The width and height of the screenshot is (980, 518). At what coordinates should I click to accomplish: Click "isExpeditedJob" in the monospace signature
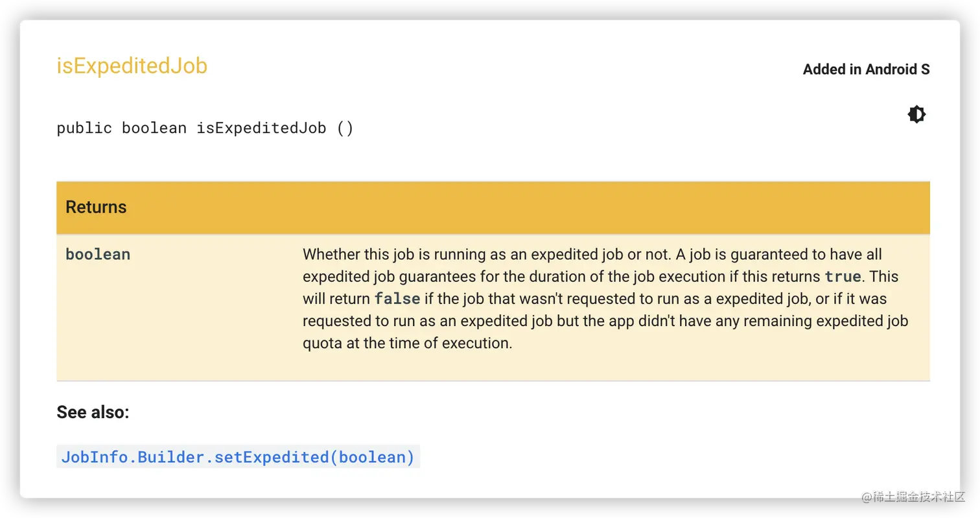261,128
